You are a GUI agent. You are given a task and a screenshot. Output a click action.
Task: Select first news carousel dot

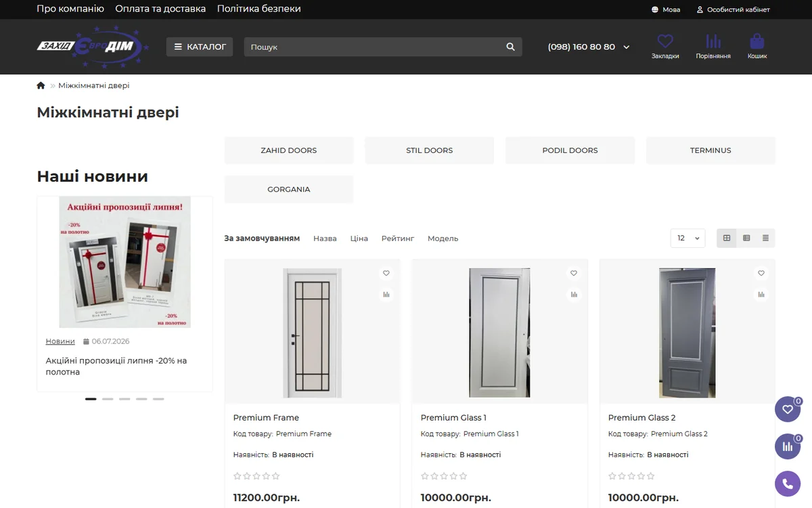(91, 399)
